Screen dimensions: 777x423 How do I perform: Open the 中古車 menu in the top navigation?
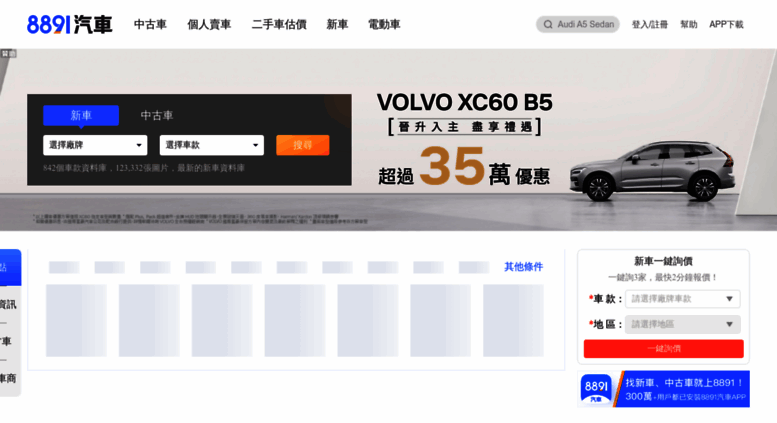pos(150,24)
